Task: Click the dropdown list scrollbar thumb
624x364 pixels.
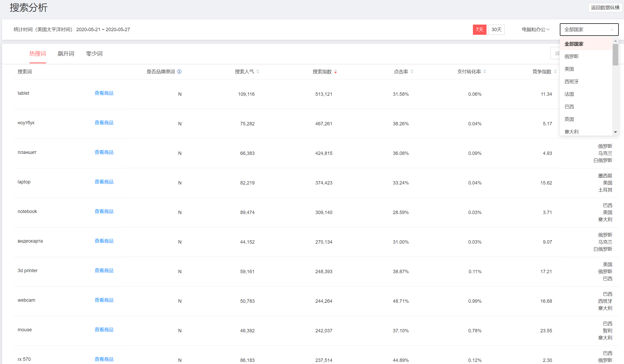Action: click(x=615, y=55)
